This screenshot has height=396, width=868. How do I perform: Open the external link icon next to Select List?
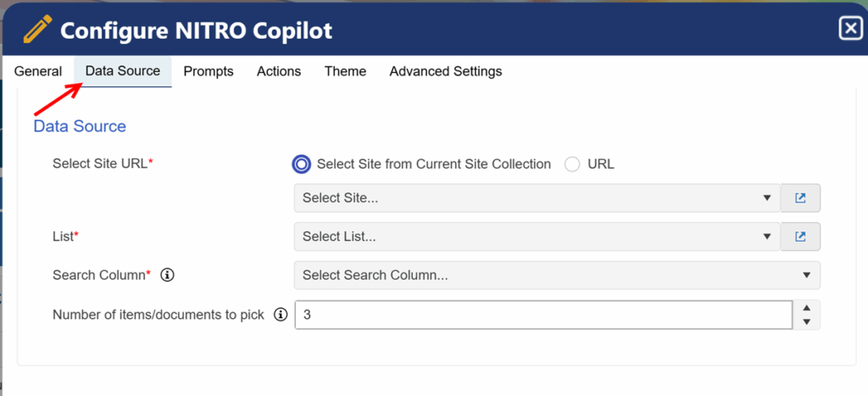800,237
